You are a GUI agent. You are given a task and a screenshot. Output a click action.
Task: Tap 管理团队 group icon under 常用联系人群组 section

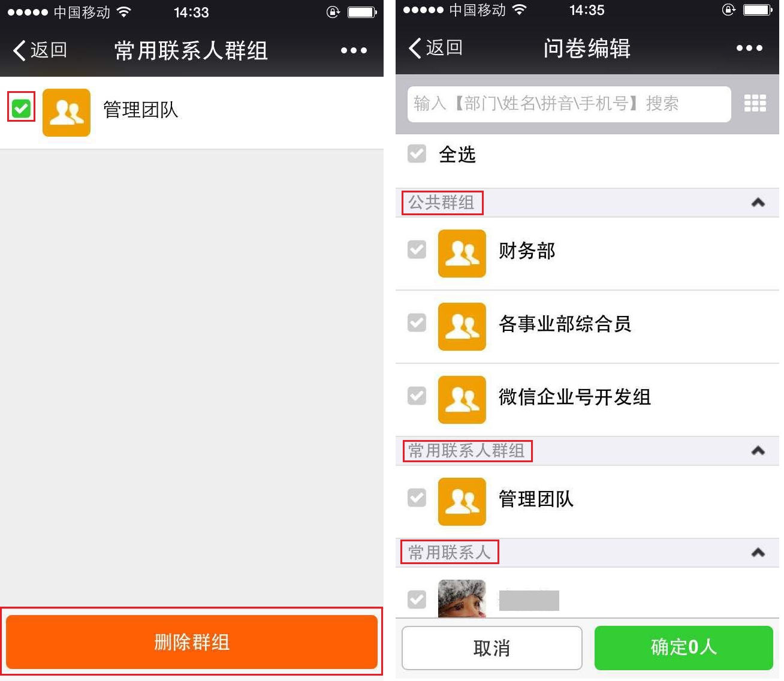462,501
